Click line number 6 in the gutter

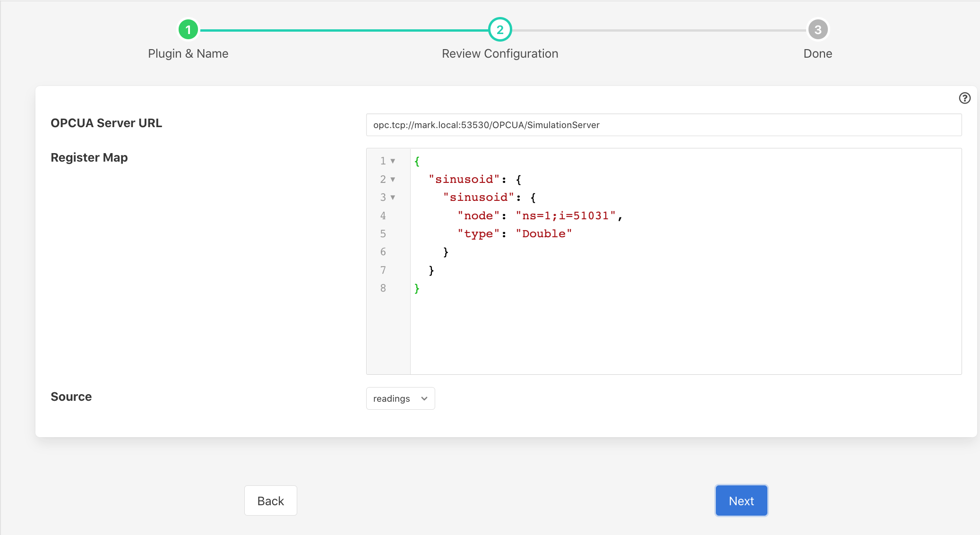[383, 251]
